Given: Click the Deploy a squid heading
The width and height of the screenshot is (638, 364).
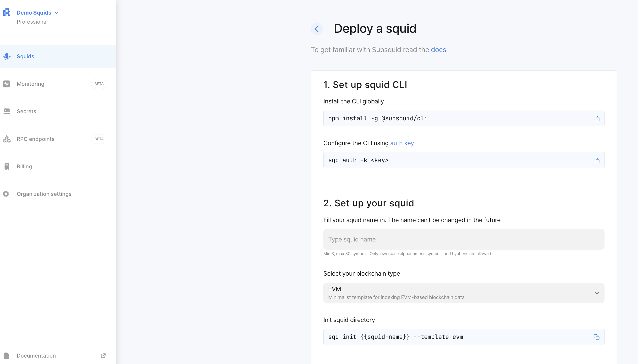Looking at the screenshot, I should [x=375, y=28].
